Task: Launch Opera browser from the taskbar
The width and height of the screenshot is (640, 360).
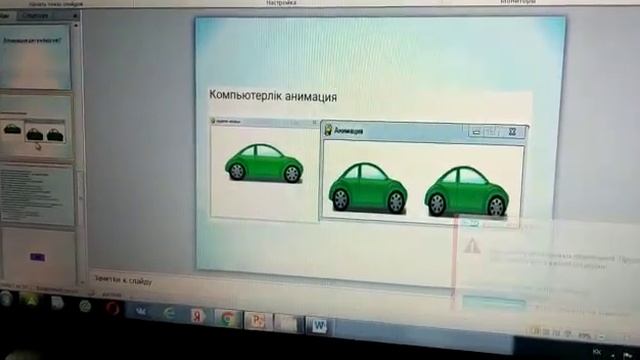Action: (113, 308)
